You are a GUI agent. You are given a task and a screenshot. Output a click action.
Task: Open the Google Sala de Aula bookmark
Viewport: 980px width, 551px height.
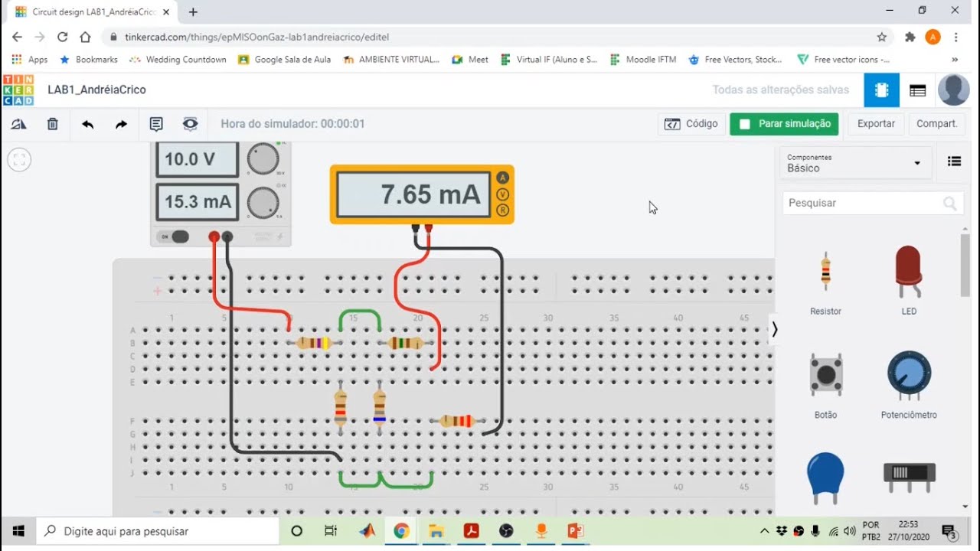(284, 60)
